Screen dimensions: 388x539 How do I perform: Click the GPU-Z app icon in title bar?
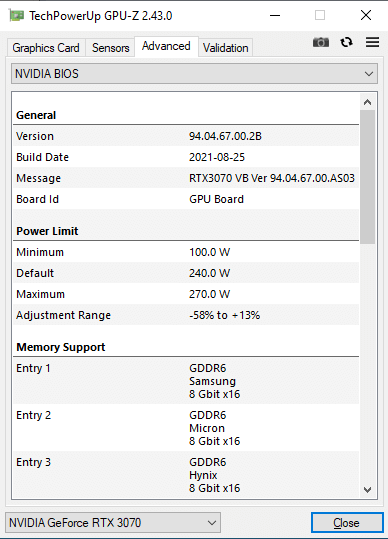tap(16, 15)
